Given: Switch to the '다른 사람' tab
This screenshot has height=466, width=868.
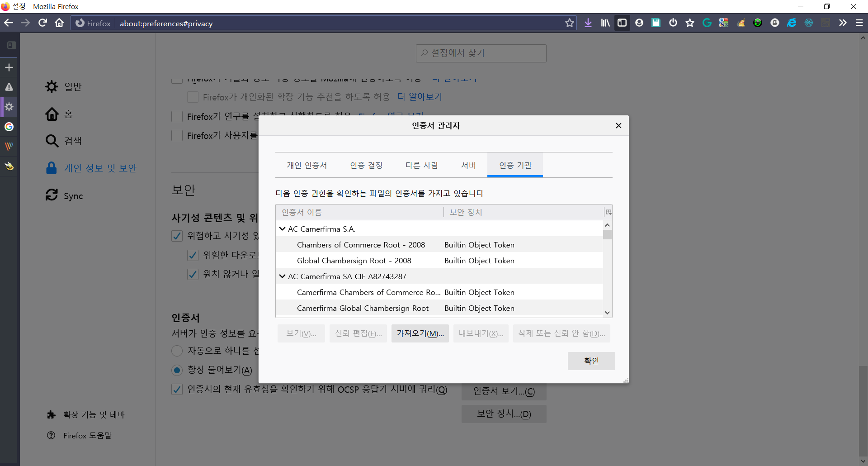Looking at the screenshot, I should 422,166.
